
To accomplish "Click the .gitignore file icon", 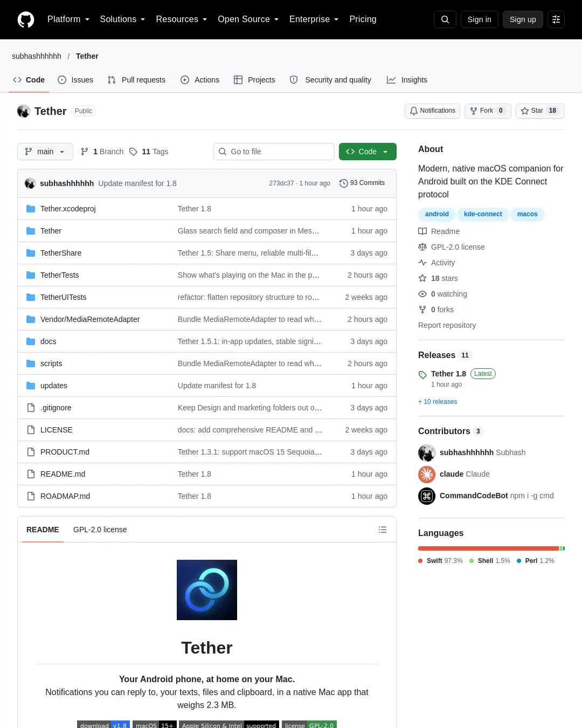I will tap(31, 408).
